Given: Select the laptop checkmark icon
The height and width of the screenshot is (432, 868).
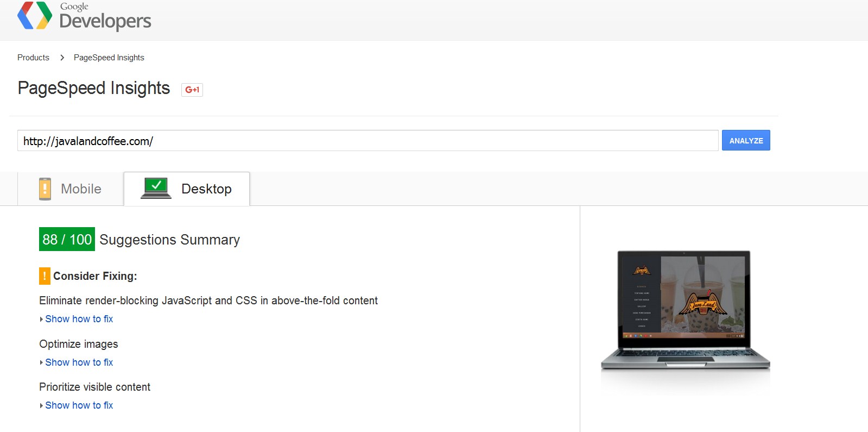Looking at the screenshot, I should [x=156, y=188].
